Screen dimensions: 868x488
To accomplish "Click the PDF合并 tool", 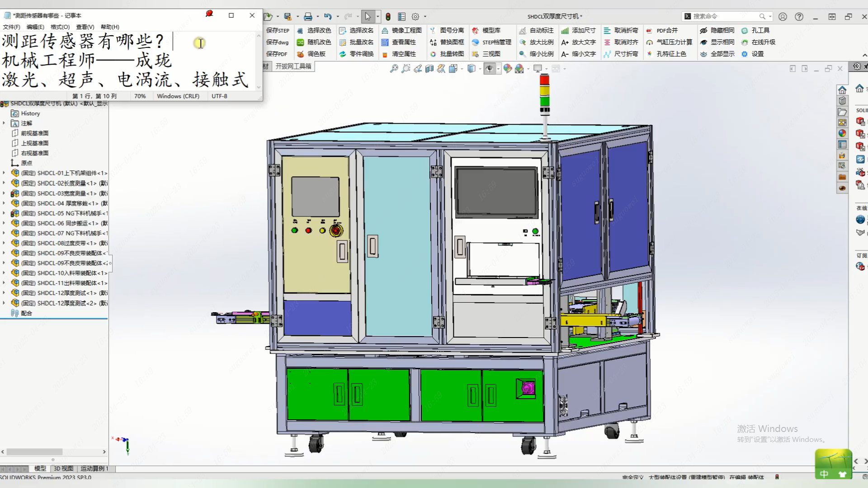I will click(x=662, y=30).
